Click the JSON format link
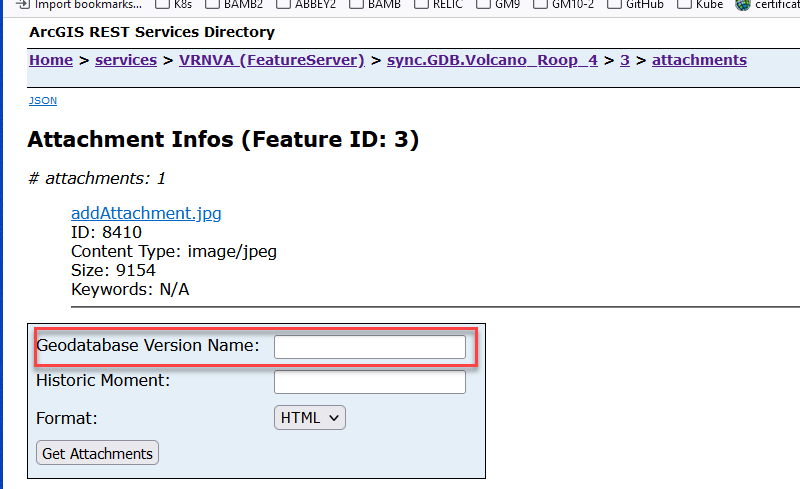The height and width of the screenshot is (489, 800). click(42, 101)
